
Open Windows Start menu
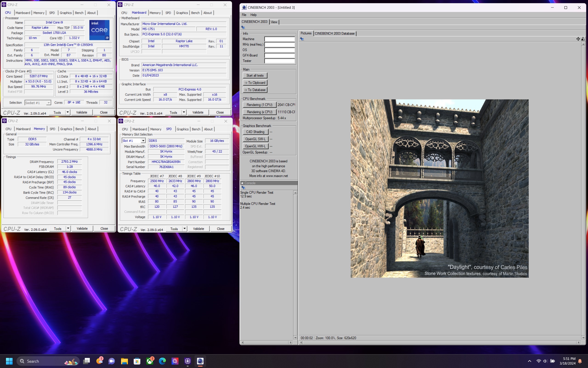(9, 361)
